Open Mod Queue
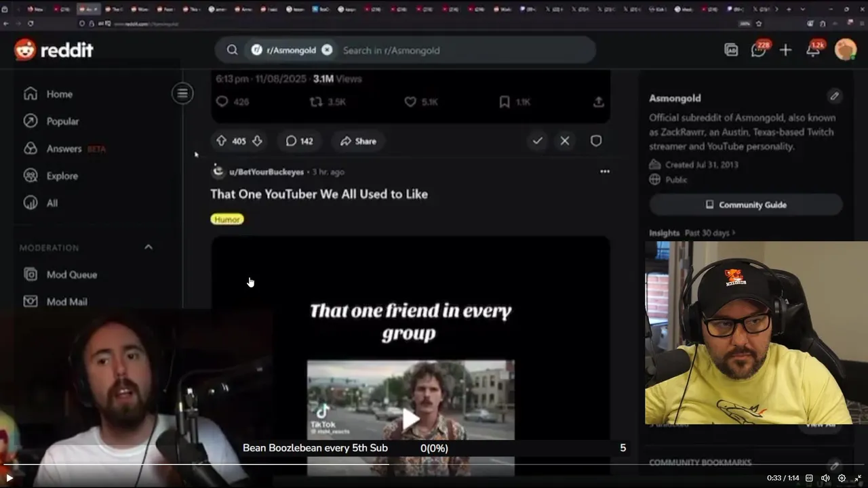 71,274
